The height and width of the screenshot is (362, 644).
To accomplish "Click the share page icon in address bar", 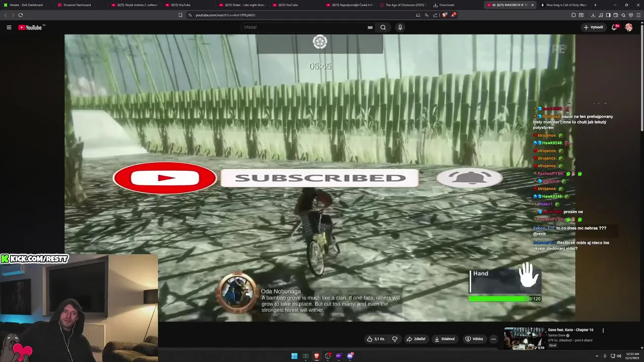I will coord(435,15).
